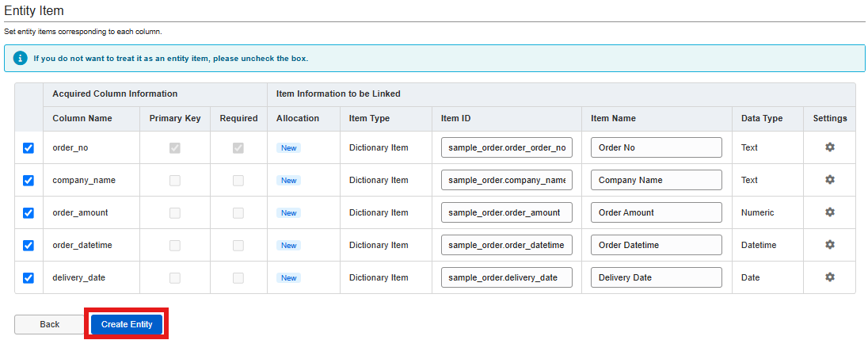868x340 pixels.
Task: Edit the Order No item name field
Action: pos(657,148)
